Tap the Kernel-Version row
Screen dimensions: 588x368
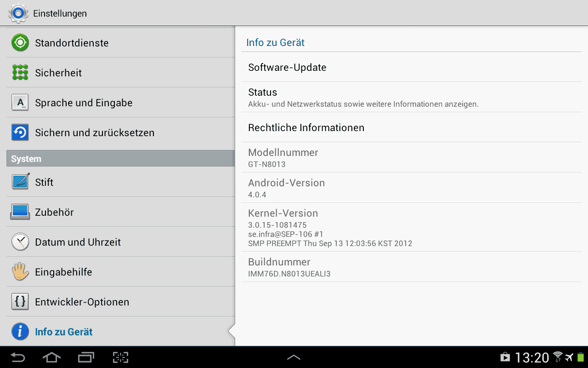point(412,227)
